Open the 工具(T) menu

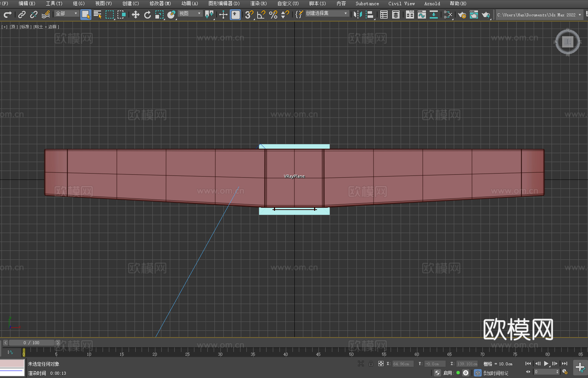[54, 3]
